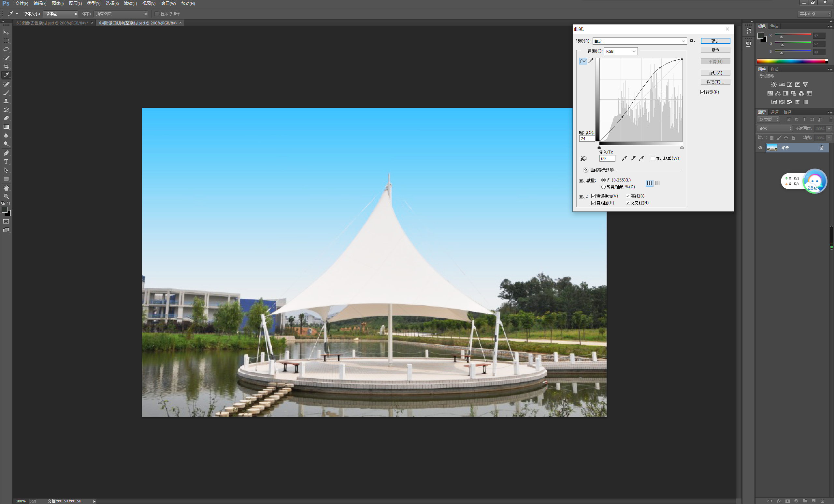
Task: Hide the 背景 layer with eye icon
Action: (760, 148)
